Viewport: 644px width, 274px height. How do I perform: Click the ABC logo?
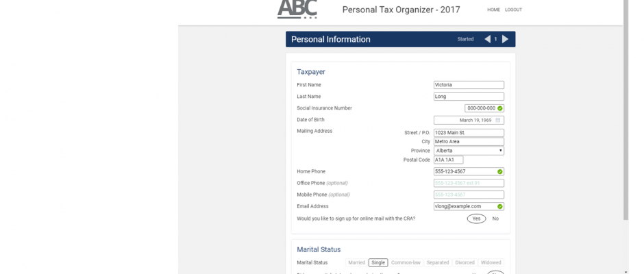click(x=297, y=10)
